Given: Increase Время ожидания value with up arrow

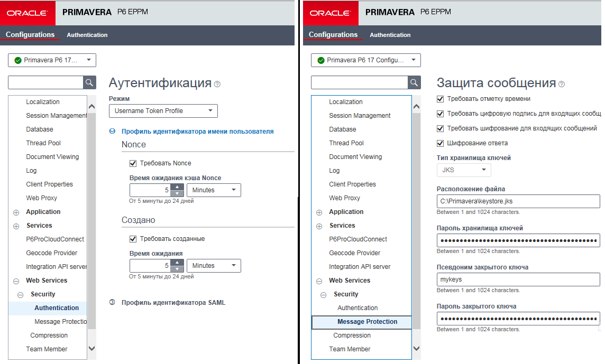Looking at the screenshot, I should 177,263.
